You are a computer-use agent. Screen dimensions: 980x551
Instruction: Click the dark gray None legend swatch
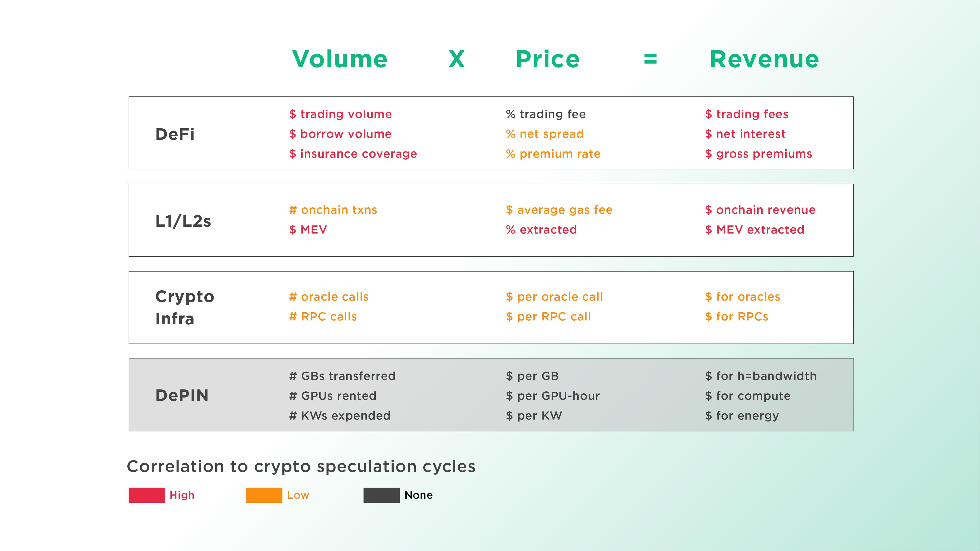(381, 495)
